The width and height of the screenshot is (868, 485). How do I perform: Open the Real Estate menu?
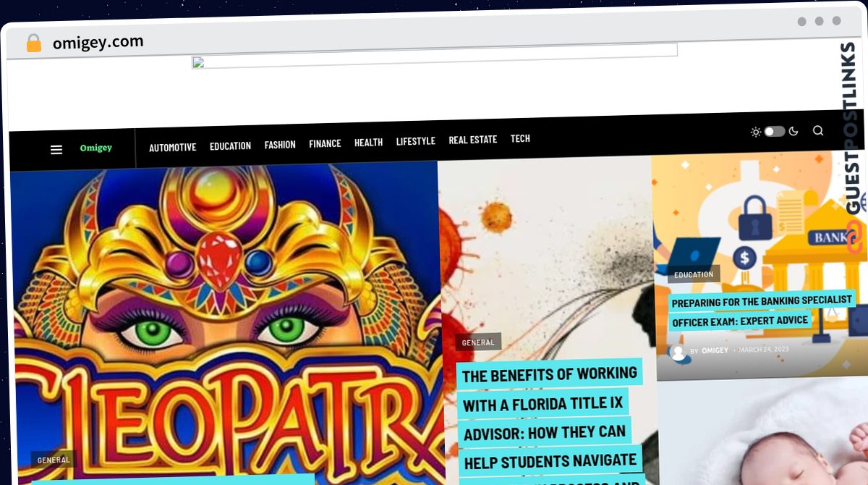click(473, 140)
